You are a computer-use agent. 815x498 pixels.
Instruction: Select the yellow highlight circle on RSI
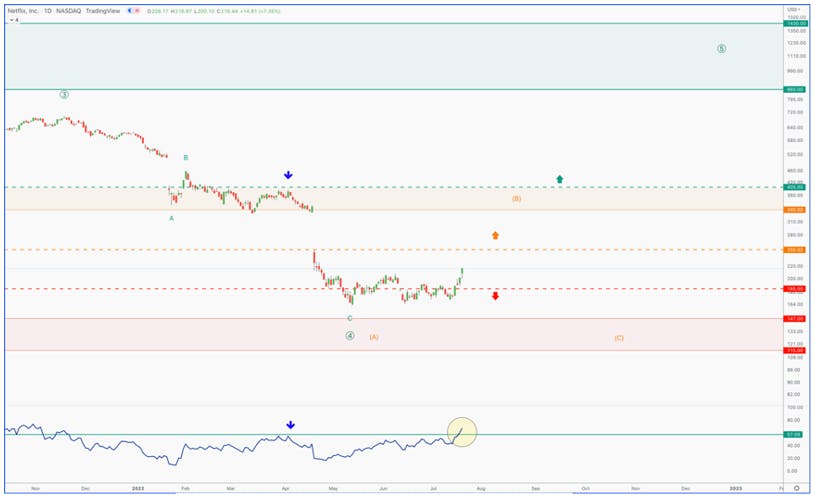tap(462, 432)
